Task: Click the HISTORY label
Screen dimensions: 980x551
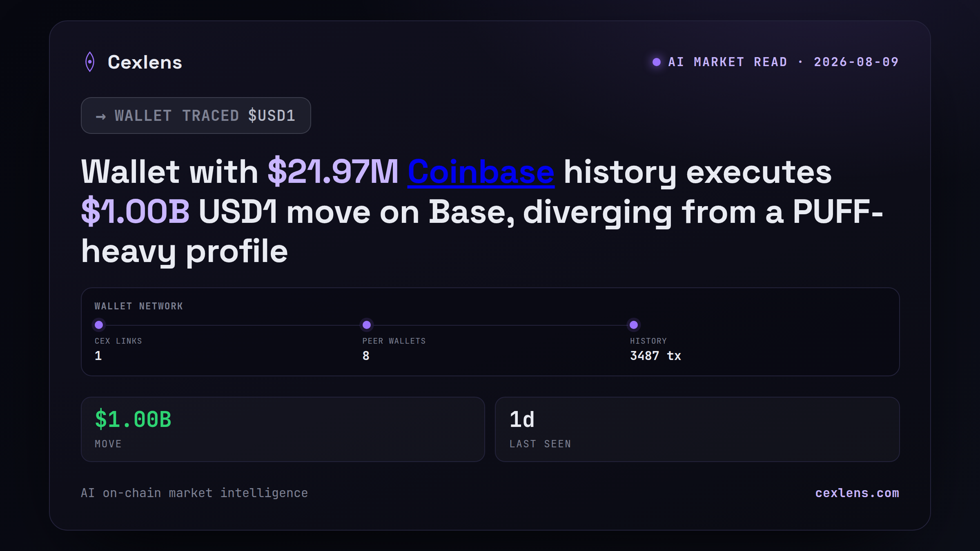Action: 648,341
